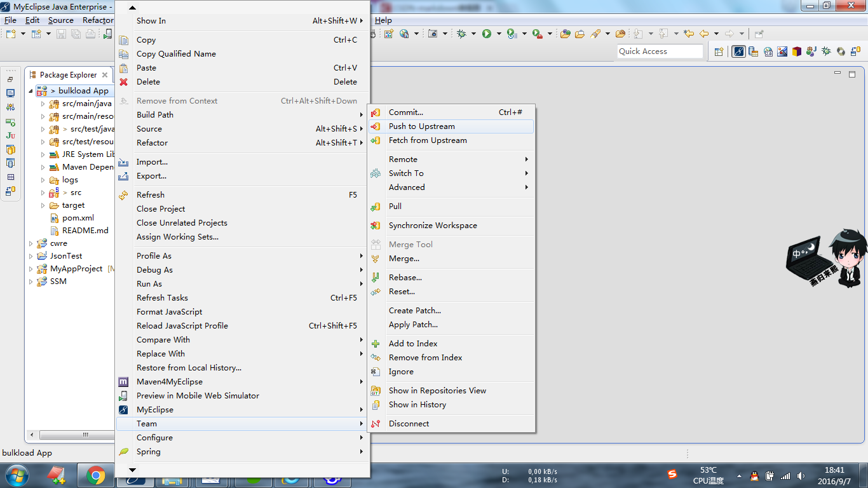Select Add to Index

[x=451, y=344]
